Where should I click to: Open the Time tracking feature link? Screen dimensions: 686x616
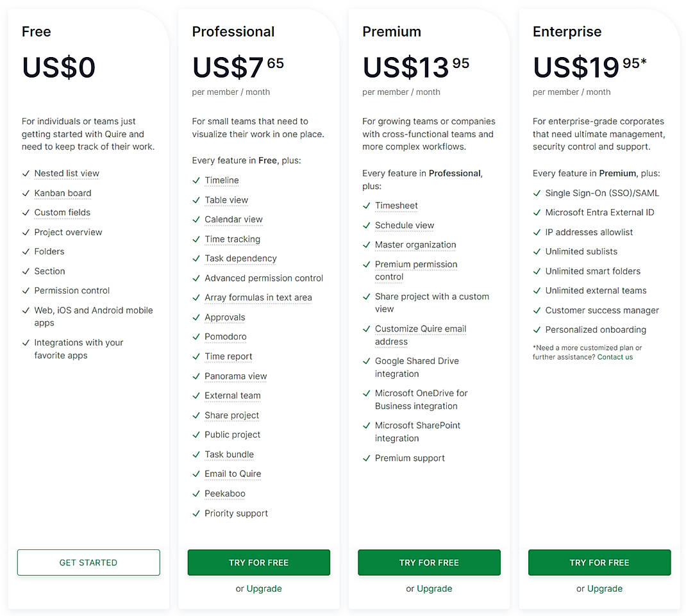pyautogui.click(x=232, y=239)
